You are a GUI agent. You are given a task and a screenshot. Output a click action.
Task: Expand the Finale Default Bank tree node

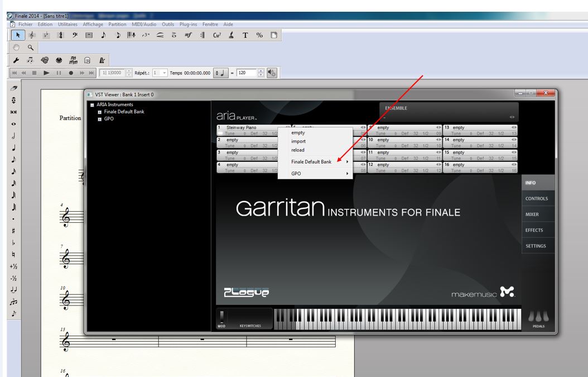(99, 112)
